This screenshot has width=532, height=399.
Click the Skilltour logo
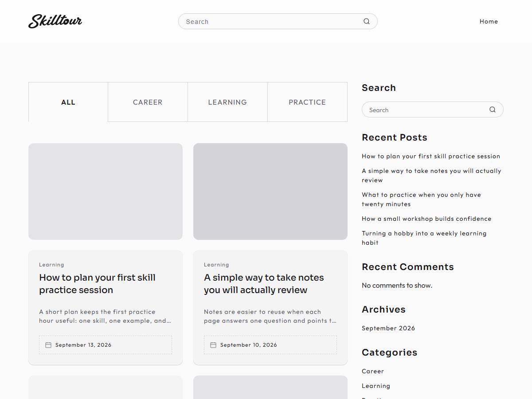pos(55,21)
